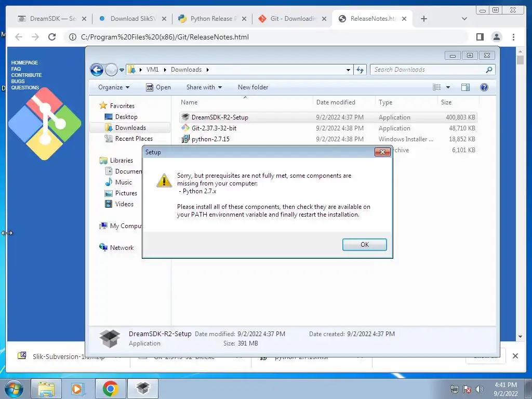This screenshot has height=399, width=532.
Task: Reload the ReleaseNotes page
Action: click(x=52, y=37)
